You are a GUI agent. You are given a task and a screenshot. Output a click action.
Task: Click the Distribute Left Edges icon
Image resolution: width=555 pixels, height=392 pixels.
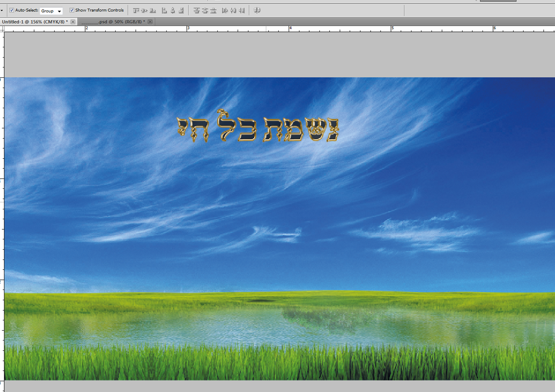click(225, 10)
